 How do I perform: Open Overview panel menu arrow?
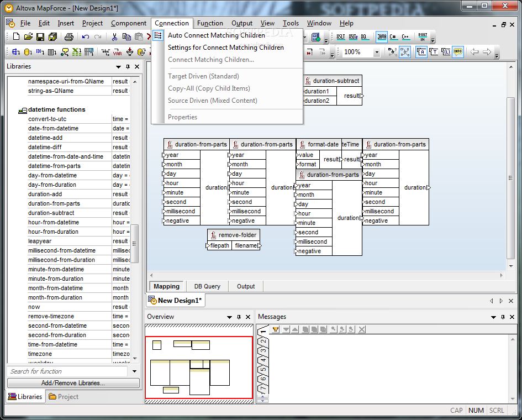[x=229, y=317]
